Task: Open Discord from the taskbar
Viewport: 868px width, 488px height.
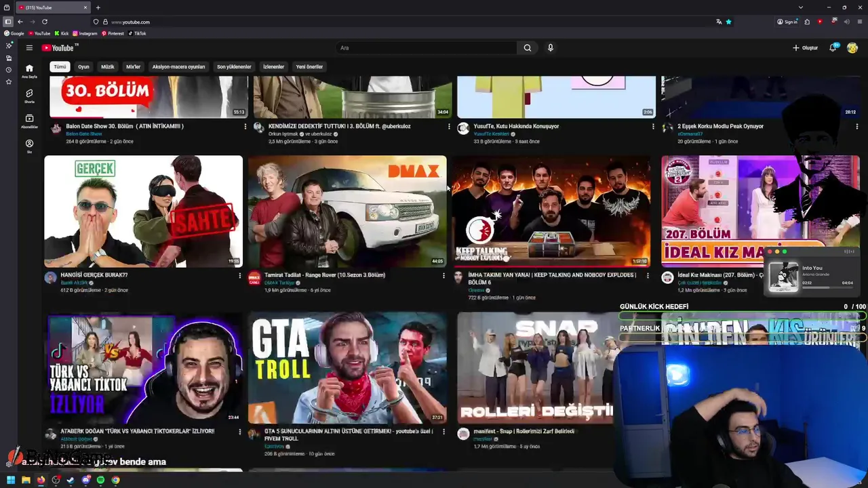Action: tap(85, 480)
